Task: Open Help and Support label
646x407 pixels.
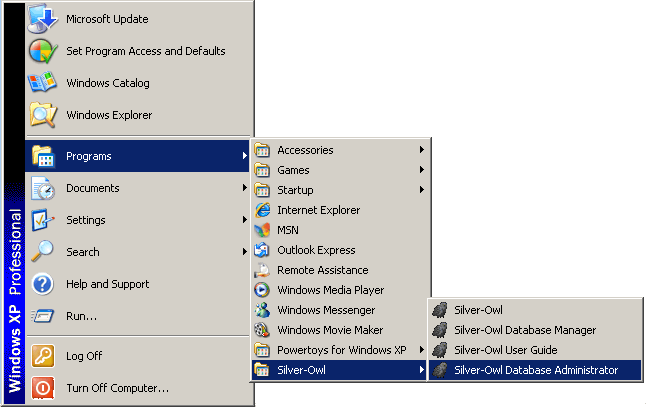Action: [108, 284]
